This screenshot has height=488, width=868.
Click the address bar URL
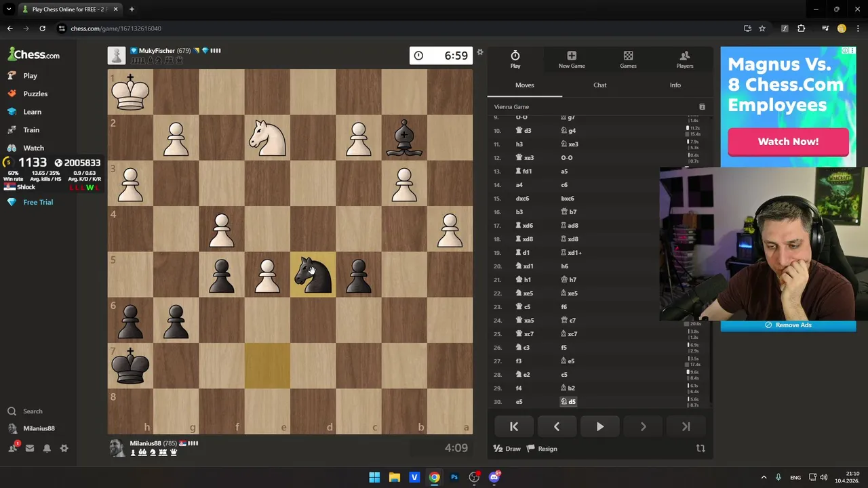[116, 28]
